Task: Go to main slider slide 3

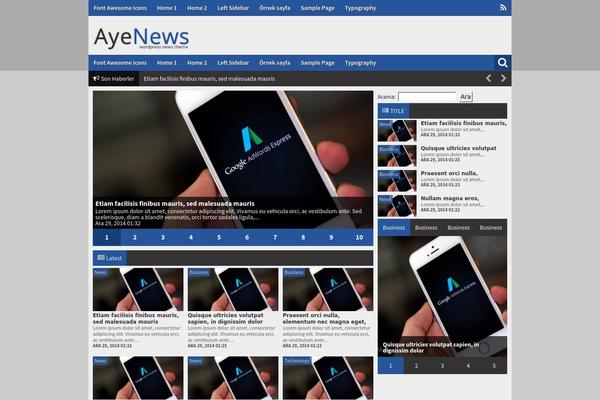Action: [163, 237]
